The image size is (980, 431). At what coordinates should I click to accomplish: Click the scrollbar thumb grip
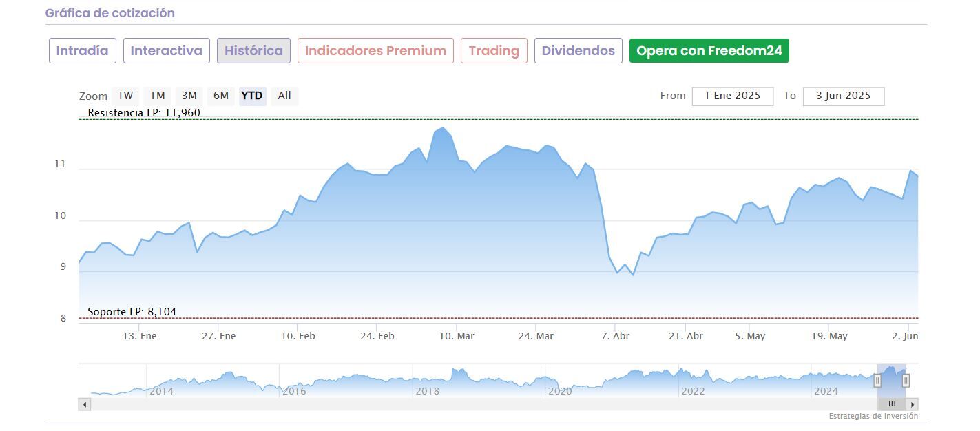(892, 405)
